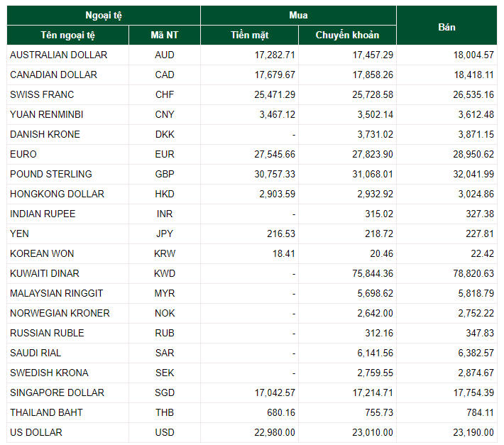This screenshot has height=445, width=504.
Task: Click the 'Bán' column header
Action: tap(447, 26)
